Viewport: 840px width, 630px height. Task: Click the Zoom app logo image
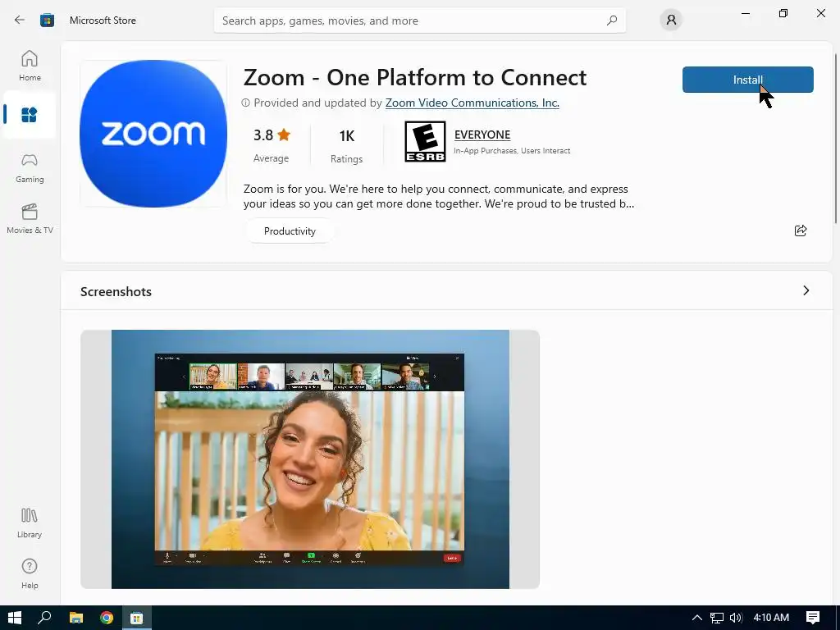click(153, 134)
